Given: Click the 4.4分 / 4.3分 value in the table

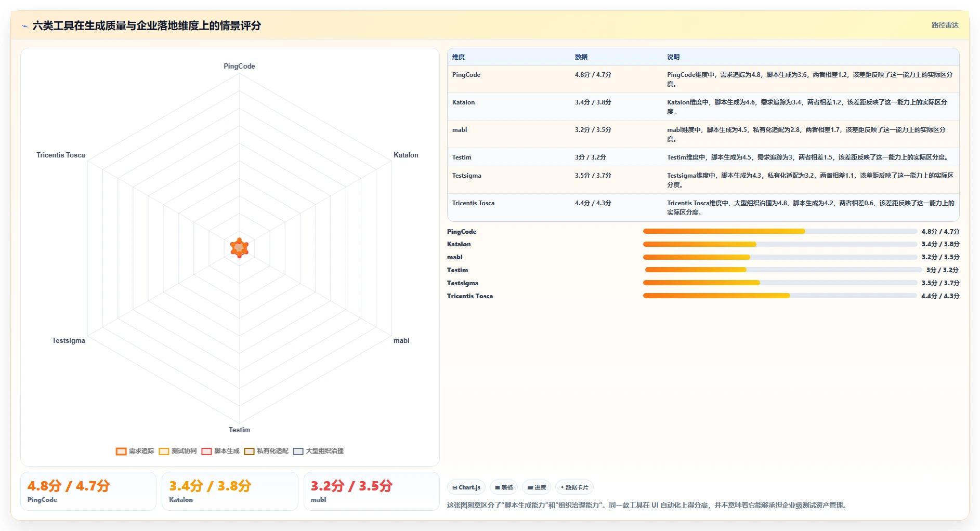Looking at the screenshot, I should coord(593,203).
